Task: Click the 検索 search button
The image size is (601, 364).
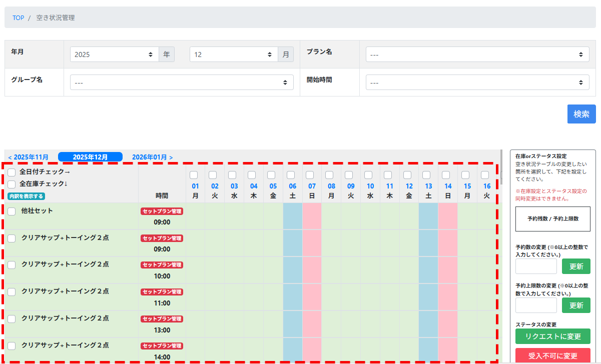Action: 581,114
